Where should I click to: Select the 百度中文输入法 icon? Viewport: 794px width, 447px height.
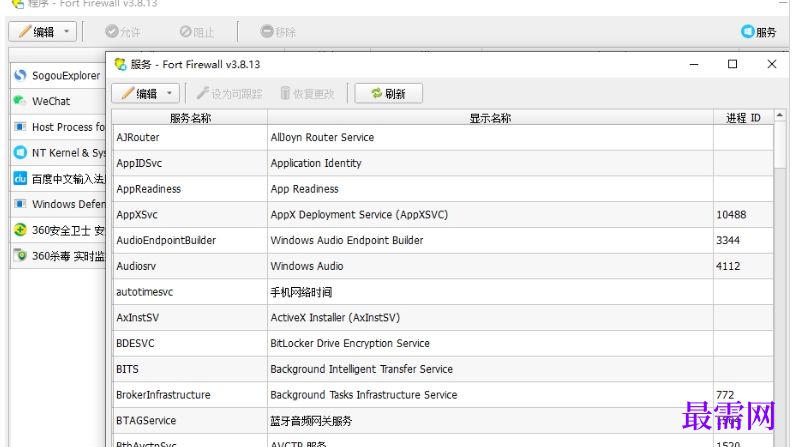[x=20, y=178]
